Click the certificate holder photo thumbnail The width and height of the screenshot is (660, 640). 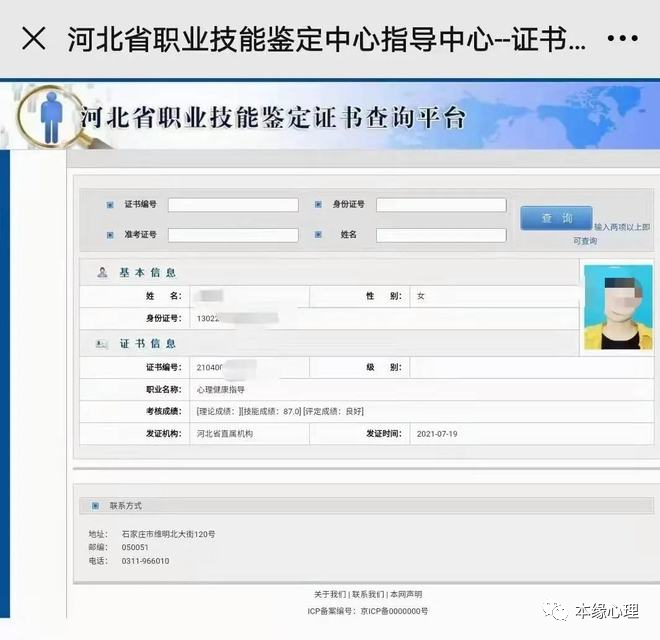coord(618,307)
